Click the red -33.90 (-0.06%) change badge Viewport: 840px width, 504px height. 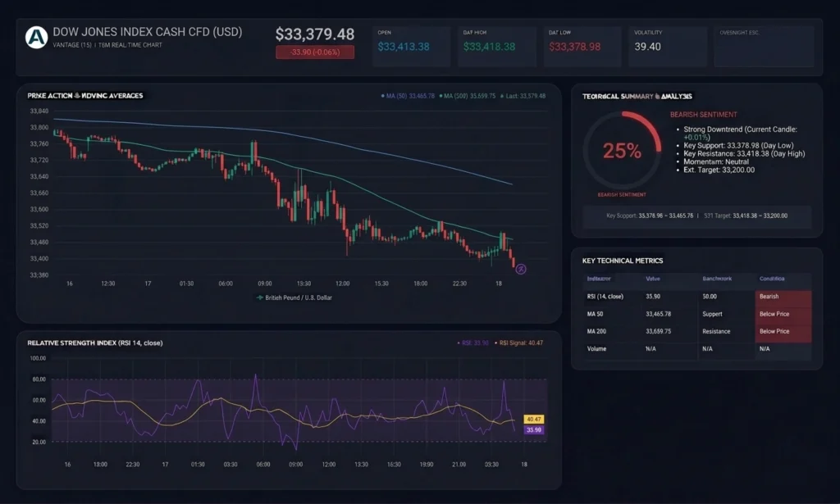pos(315,52)
